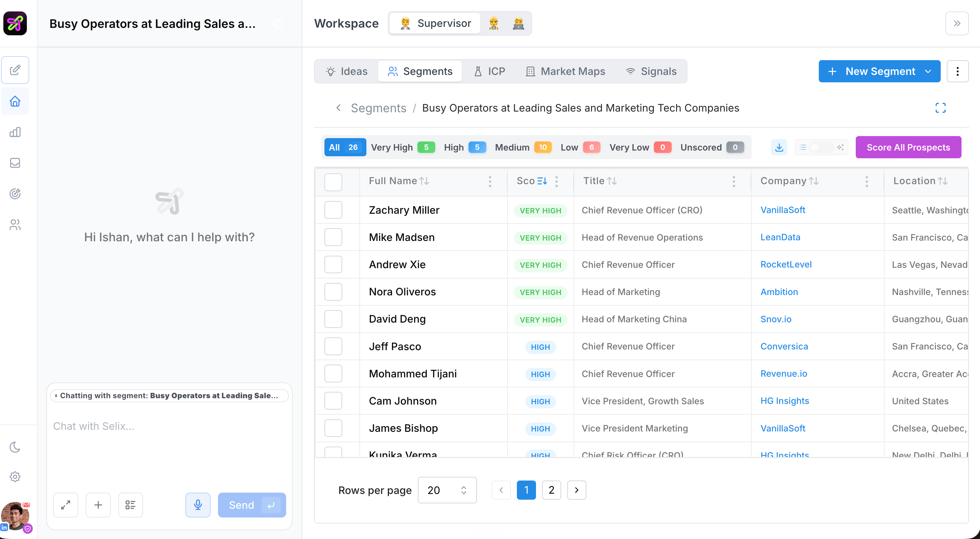Screen dimensions: 980x539
Task: Select the worker with helmet workspace tab
Action: (494, 23)
